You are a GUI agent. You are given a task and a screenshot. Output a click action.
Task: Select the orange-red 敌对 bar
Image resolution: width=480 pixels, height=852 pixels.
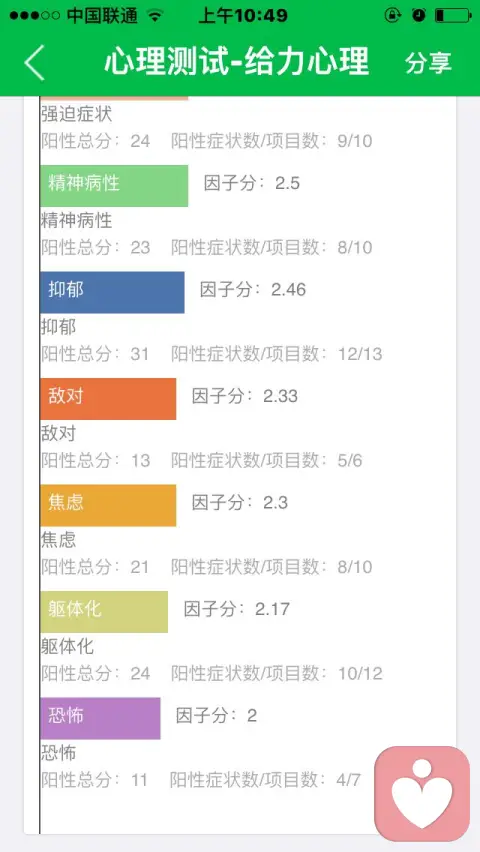108,398
